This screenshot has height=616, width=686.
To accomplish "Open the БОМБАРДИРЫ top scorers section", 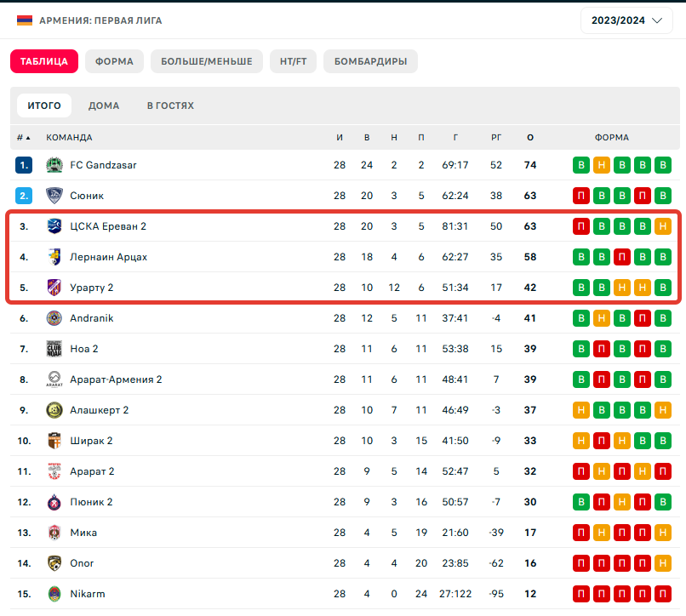I will [370, 61].
